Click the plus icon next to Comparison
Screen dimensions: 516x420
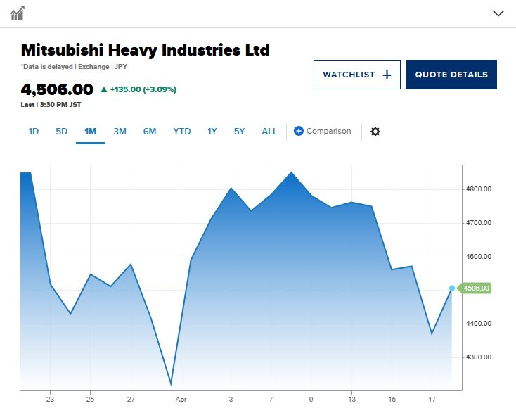click(x=298, y=131)
